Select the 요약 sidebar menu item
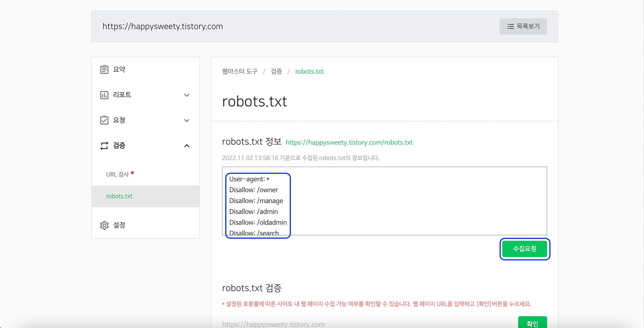 click(146, 69)
